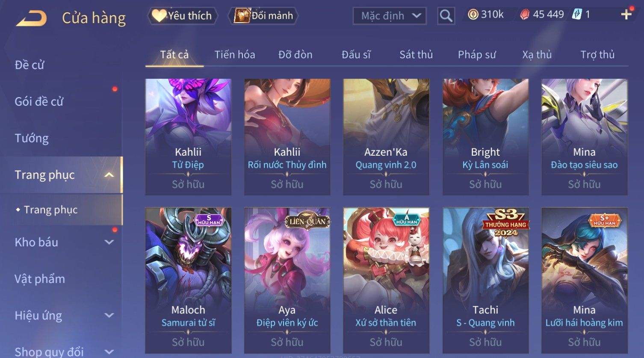Tap the plus icon to add currency
Viewport: 644px width, 358px height.
coord(626,15)
